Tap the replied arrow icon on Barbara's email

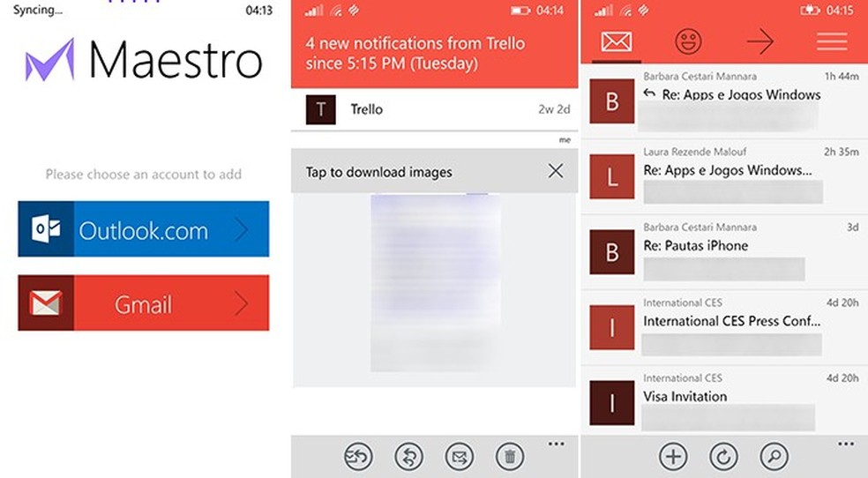[649, 93]
